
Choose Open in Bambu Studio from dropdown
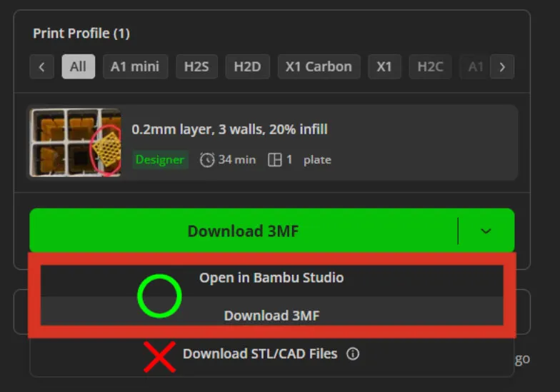[x=271, y=278]
